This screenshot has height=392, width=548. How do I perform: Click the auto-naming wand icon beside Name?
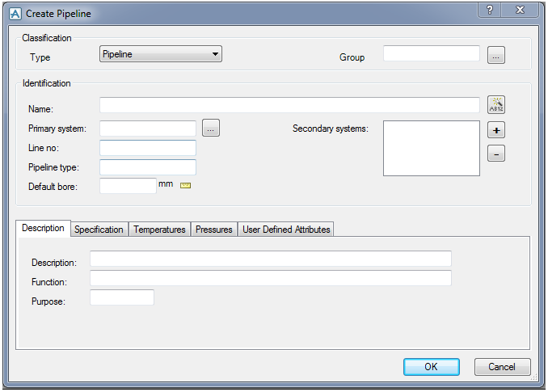[496, 105]
